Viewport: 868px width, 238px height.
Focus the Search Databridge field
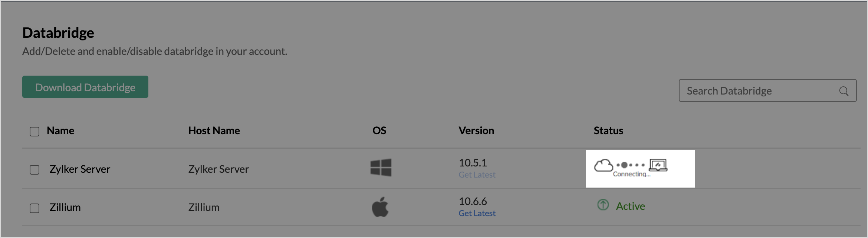pyautogui.click(x=767, y=90)
